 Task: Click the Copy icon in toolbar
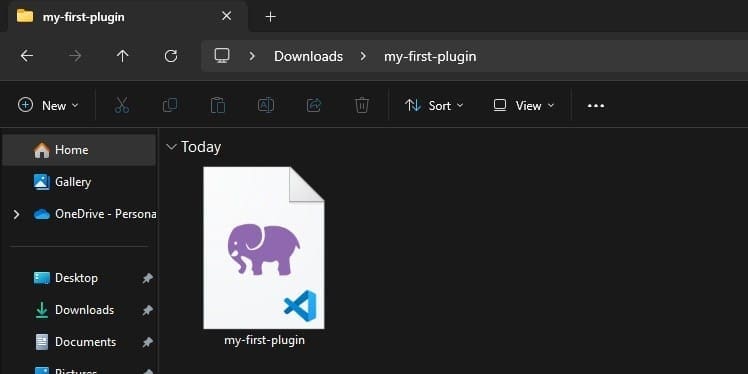coord(170,105)
